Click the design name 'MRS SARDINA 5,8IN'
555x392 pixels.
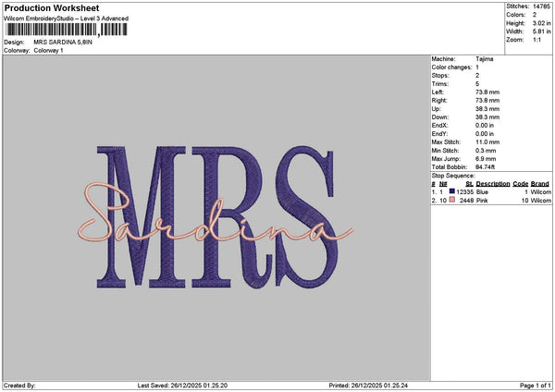tap(63, 43)
